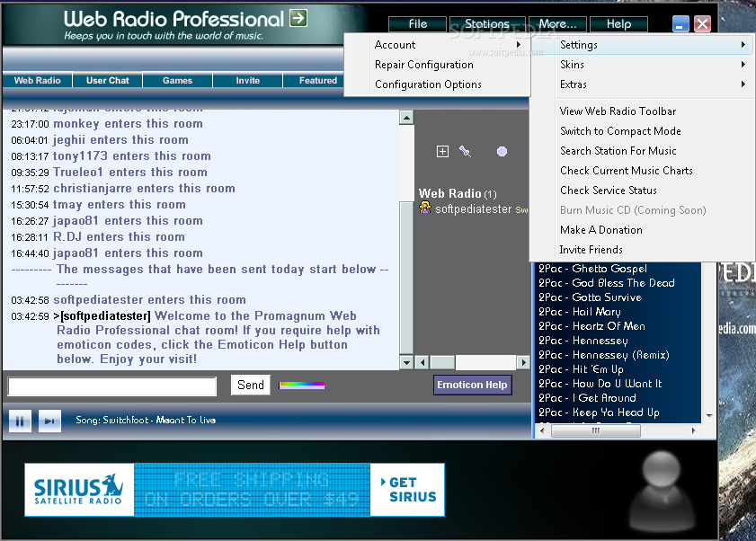Click user list scroll left arrow
This screenshot has height=541, width=756.
tap(422, 362)
